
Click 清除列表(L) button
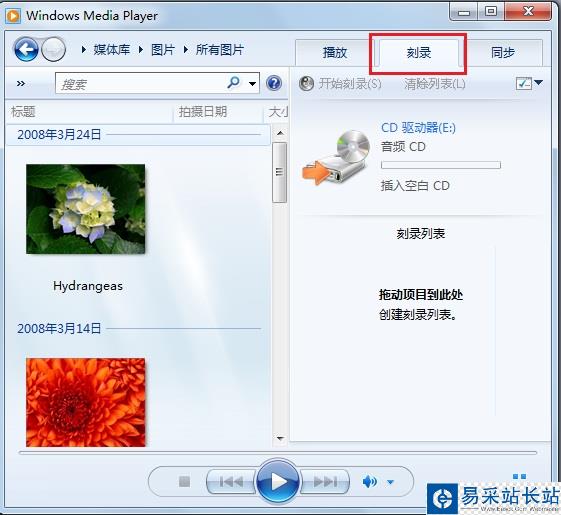pyautogui.click(x=435, y=84)
